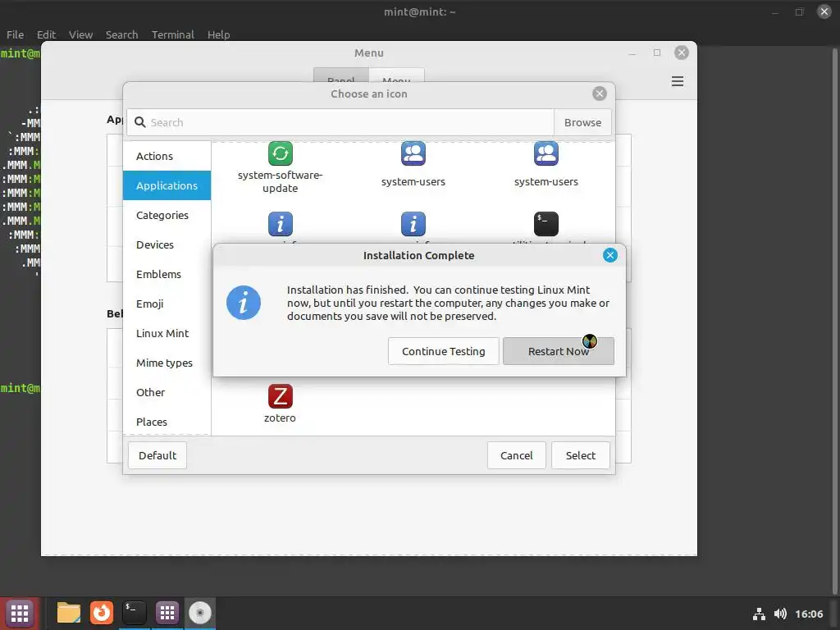Click Continue Testing
Image resolution: width=840 pixels, height=630 pixels.
coord(444,351)
